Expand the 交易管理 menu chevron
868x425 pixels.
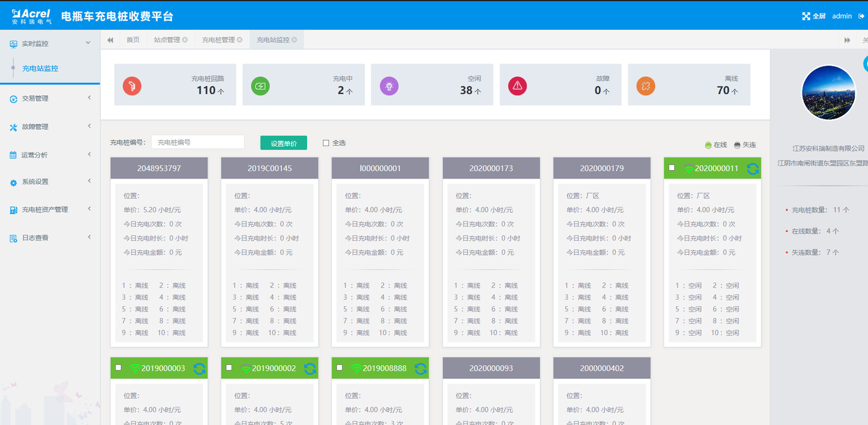[90, 98]
